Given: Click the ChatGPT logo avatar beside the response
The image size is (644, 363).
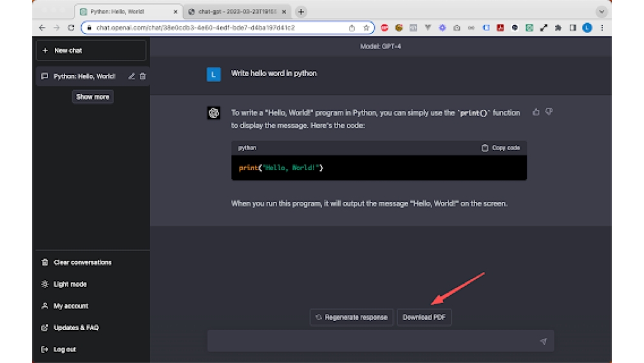Looking at the screenshot, I should pyautogui.click(x=214, y=113).
